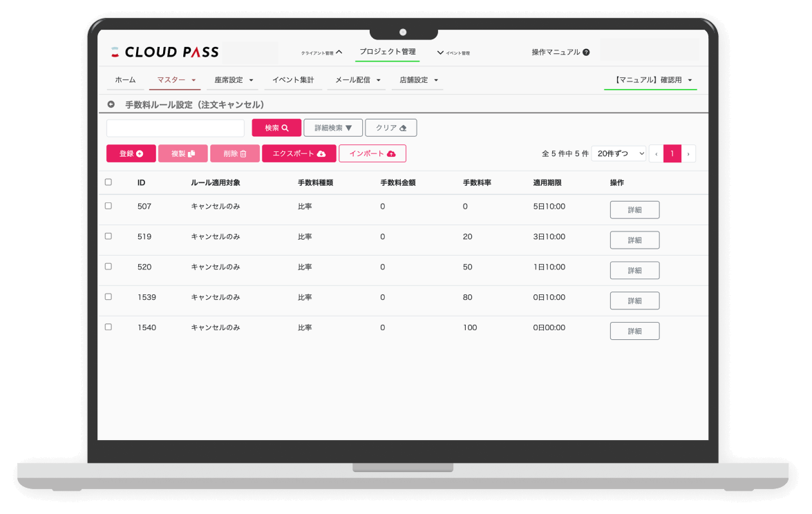Open the マスター menu
Image resolution: width=812 pixels, height=514 pixels.
tap(175, 80)
